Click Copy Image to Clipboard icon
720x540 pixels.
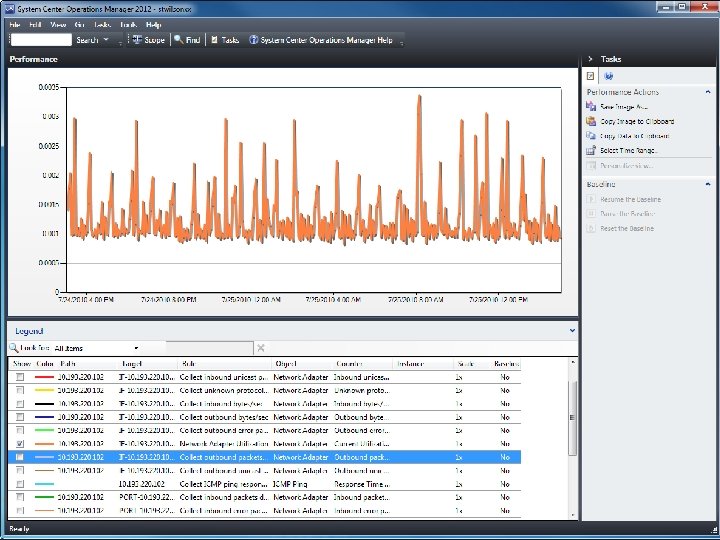pos(591,121)
